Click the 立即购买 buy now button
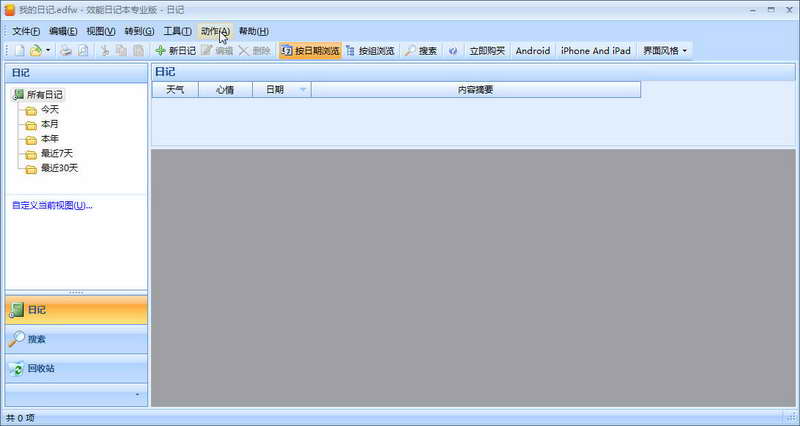800x426 pixels. click(487, 51)
